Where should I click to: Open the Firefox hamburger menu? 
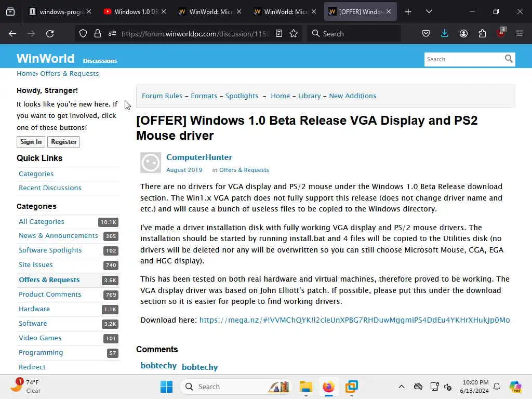point(520,34)
